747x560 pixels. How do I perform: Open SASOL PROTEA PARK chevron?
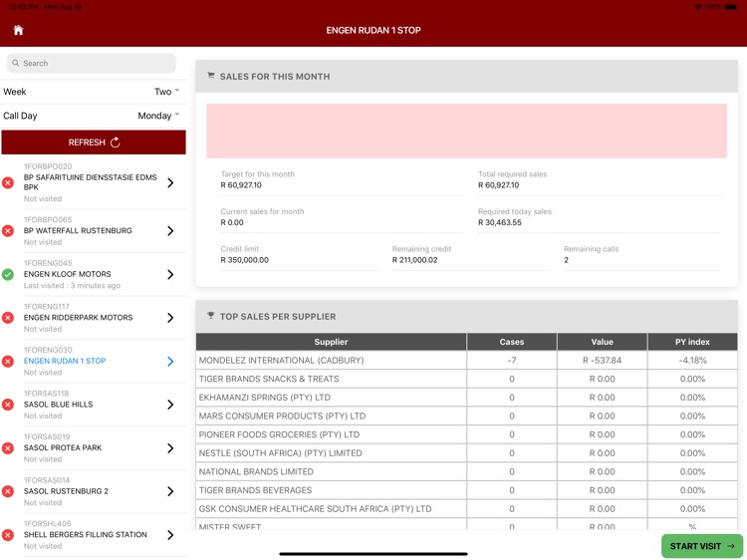point(170,447)
